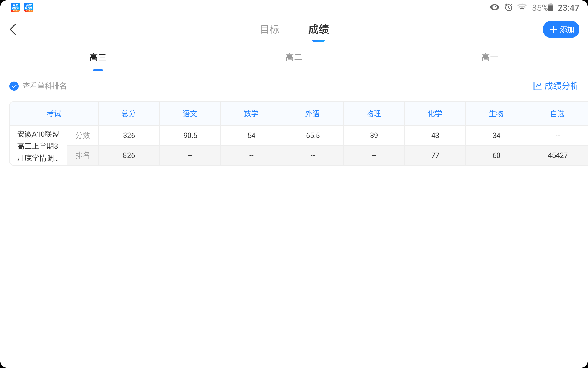
Task: Select the 成绩 tab
Action: pyautogui.click(x=318, y=29)
